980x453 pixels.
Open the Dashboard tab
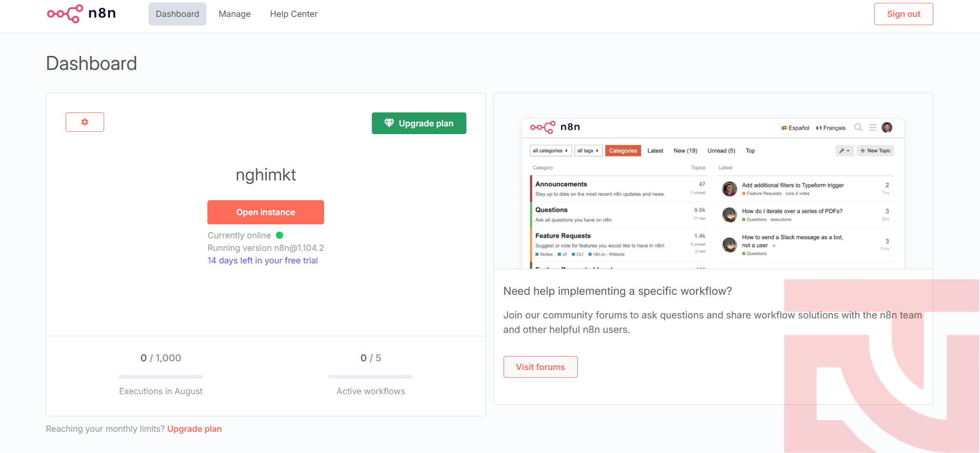tap(177, 14)
